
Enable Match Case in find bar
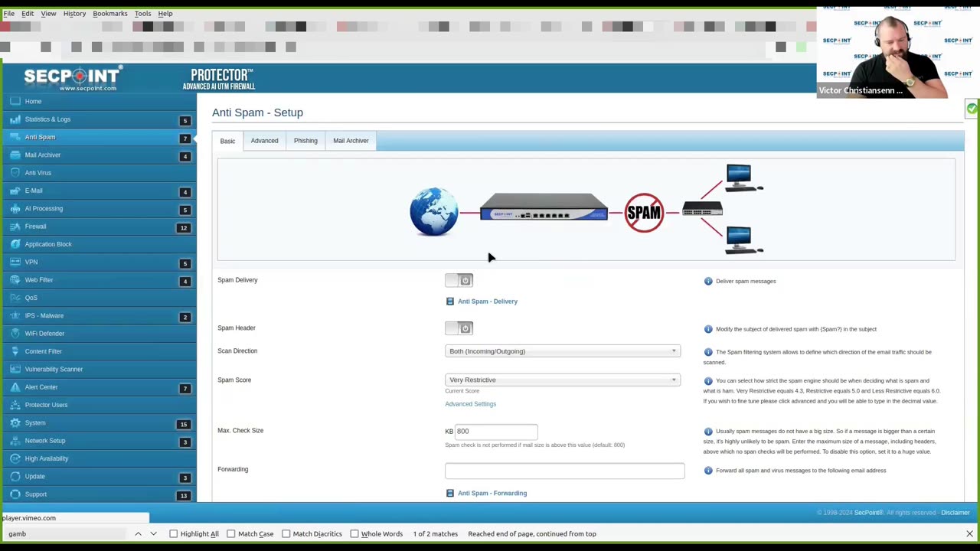click(230, 533)
